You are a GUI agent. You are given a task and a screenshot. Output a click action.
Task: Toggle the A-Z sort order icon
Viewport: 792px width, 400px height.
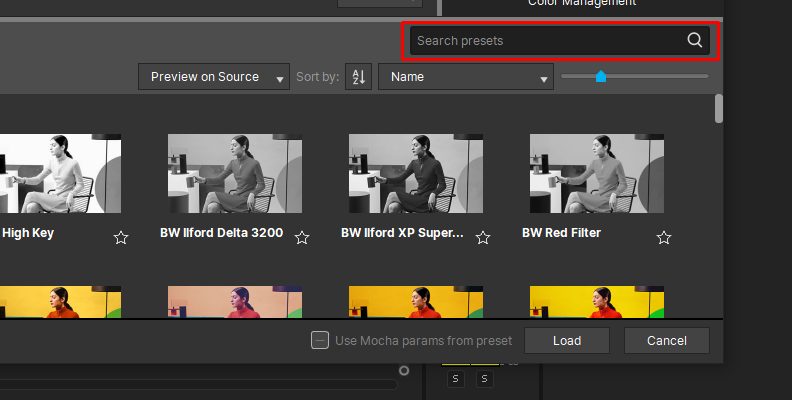point(359,77)
